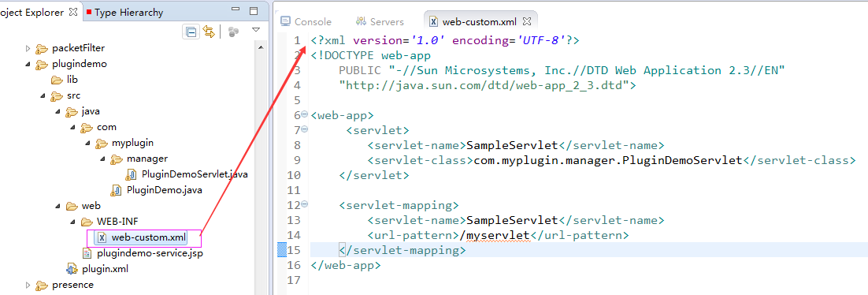Fold the servlet element at line 7

click(x=305, y=129)
